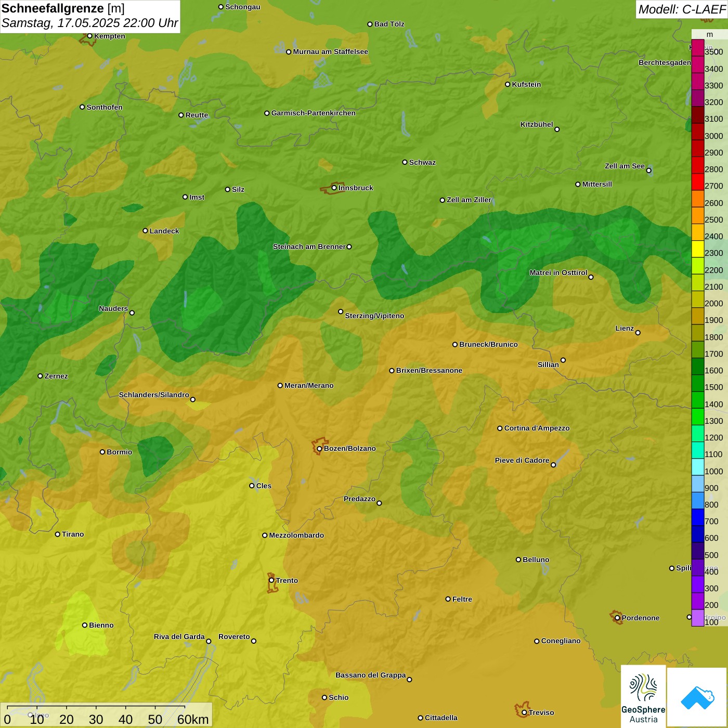728x728 pixels.
Task: Click the Rovereto label
Action: [235, 636]
